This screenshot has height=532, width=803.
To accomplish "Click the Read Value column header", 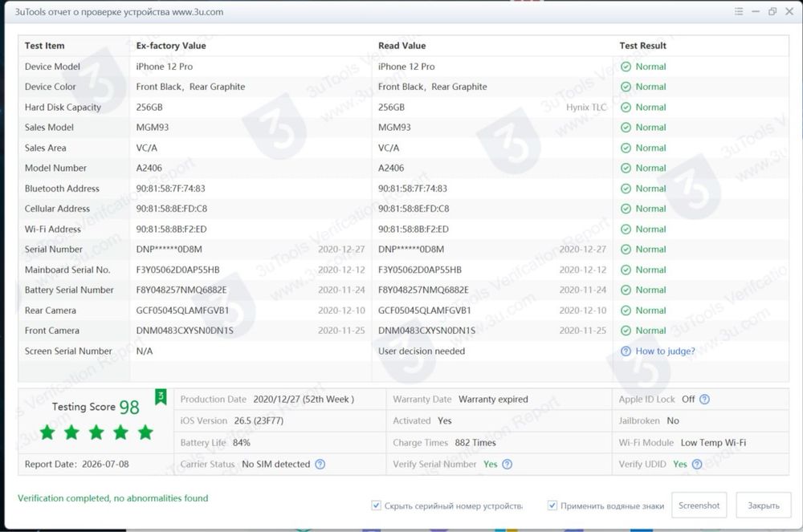I will [x=402, y=46].
